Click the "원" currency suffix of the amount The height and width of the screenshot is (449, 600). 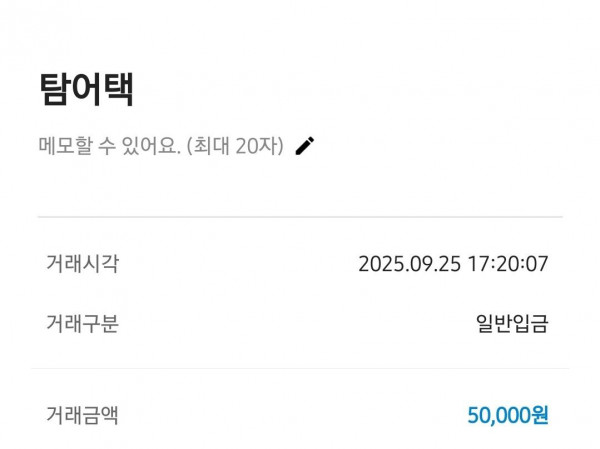[x=540, y=414]
